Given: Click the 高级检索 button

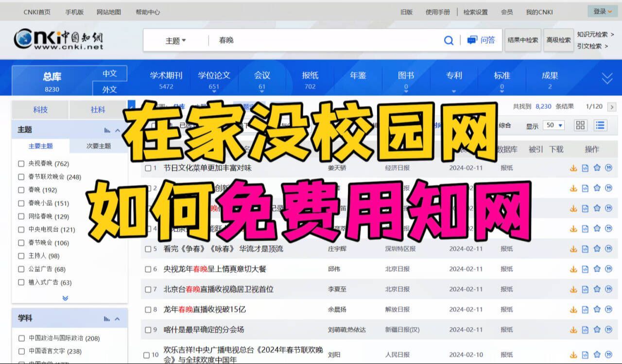Looking at the screenshot, I should tap(558, 40).
